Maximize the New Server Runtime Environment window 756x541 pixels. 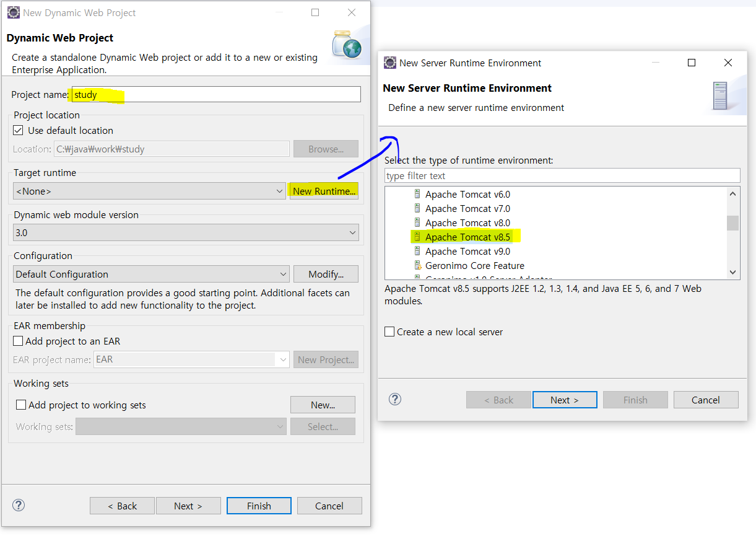coord(692,63)
